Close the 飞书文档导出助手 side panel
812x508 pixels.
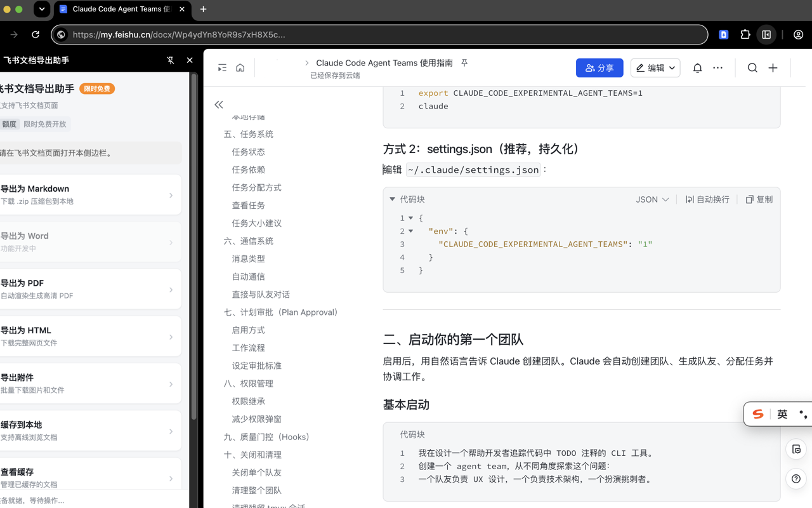[x=190, y=60]
